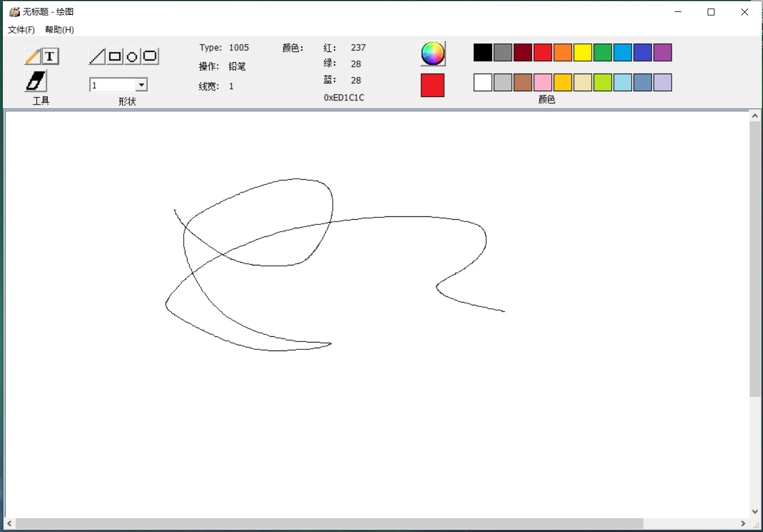
Task: Pick the brown color swatch
Action: [523, 82]
